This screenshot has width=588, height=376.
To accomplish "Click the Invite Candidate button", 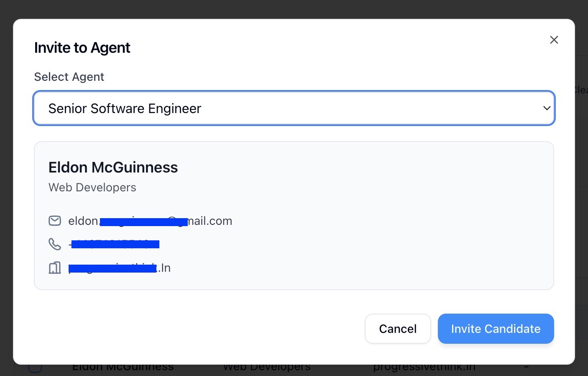I will pos(496,329).
